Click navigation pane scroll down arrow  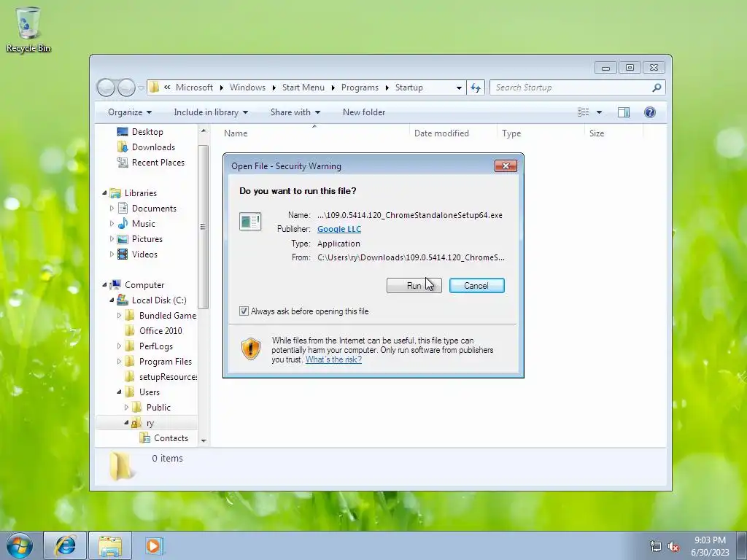204,441
